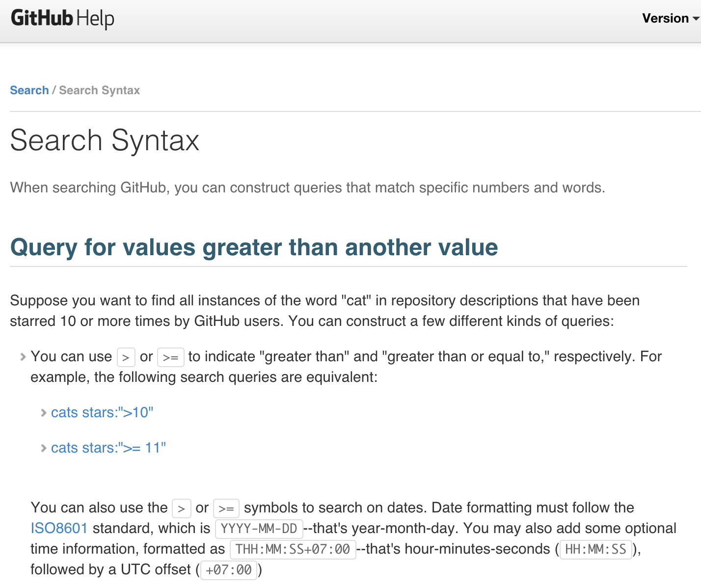Open the cats stars:">= 11" query link
Screen dimensions: 701x588
tap(108, 448)
